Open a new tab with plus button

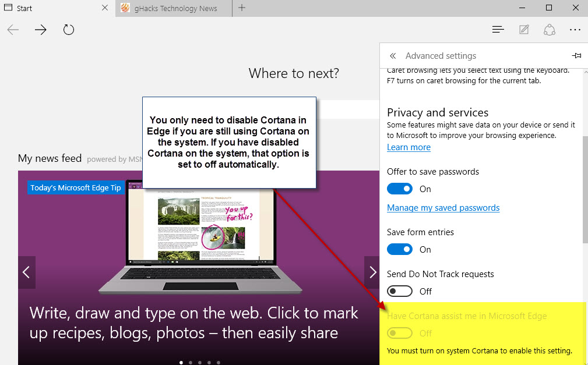coord(242,8)
